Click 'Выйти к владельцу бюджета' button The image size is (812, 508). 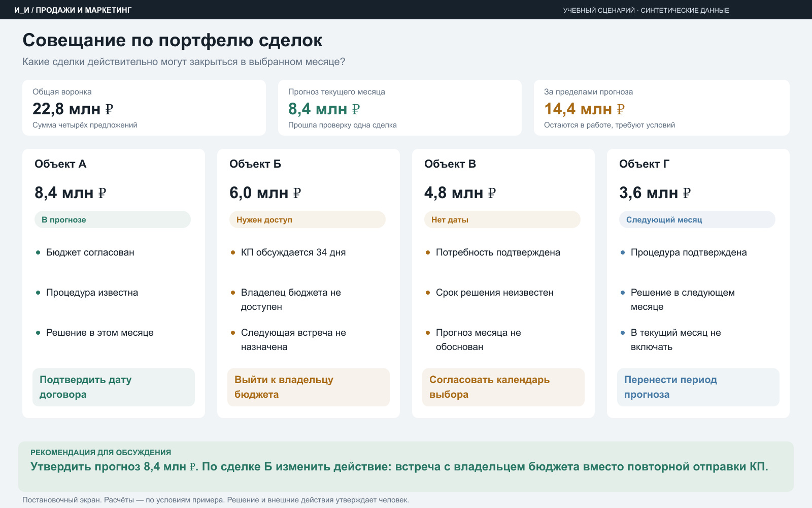309,387
